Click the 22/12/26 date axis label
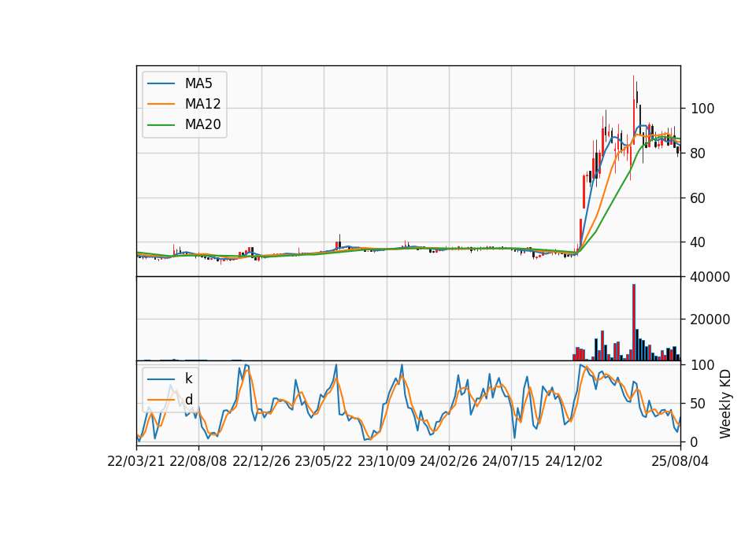 point(261,461)
